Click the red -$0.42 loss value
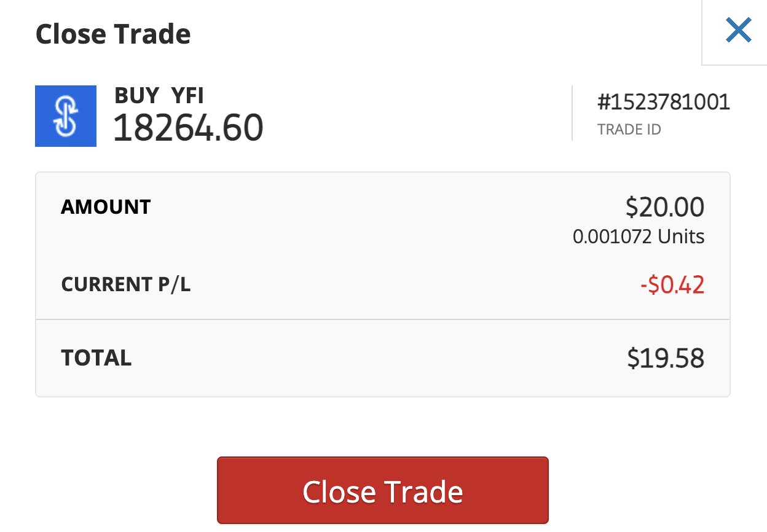Screen dimensions: 767x532 point(672,284)
